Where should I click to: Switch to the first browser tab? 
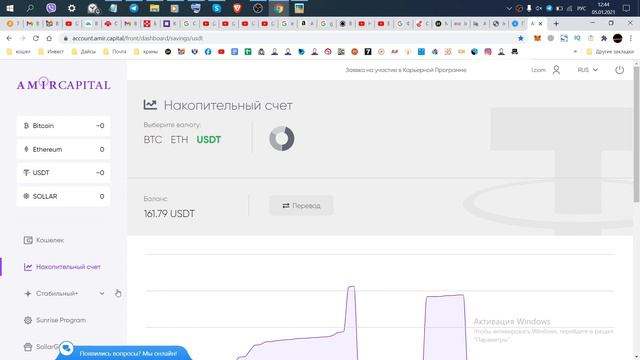pos(13,24)
